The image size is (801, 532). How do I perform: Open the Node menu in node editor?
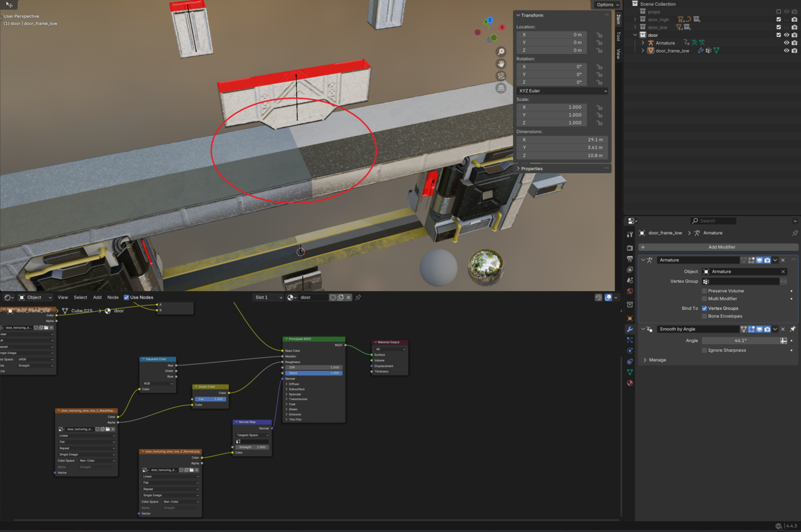pos(113,297)
